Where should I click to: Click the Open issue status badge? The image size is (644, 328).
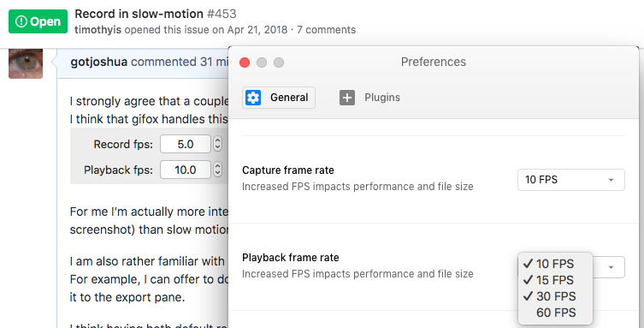tap(38, 21)
